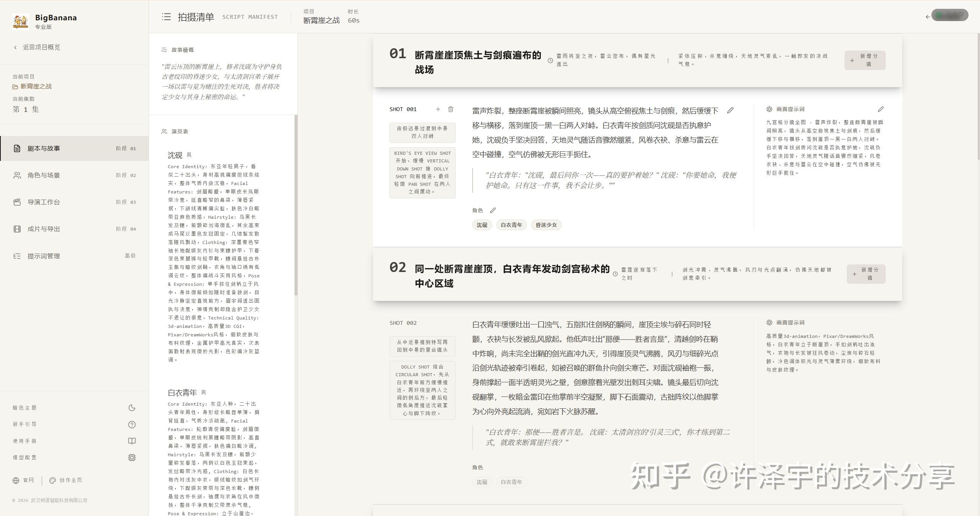Click the back arrow next to 已保存
This screenshot has height=516, width=980.
928,16
